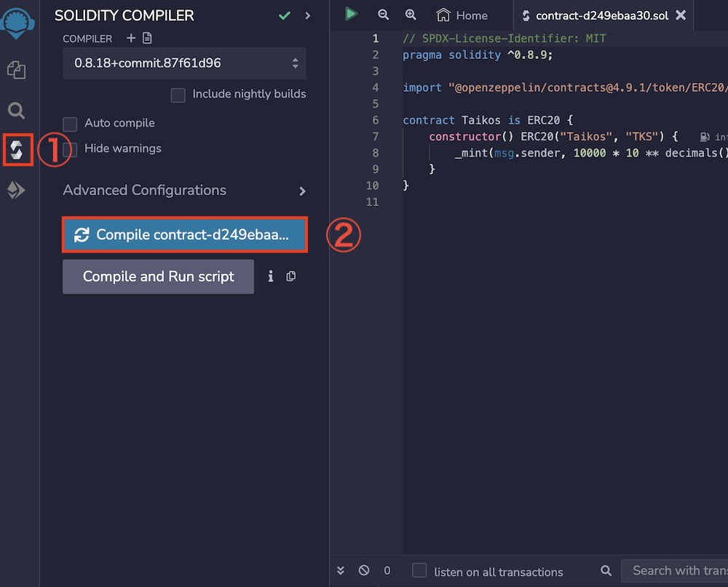Enable Include nightly builds checkbox
The image size is (728, 587).
178,95
